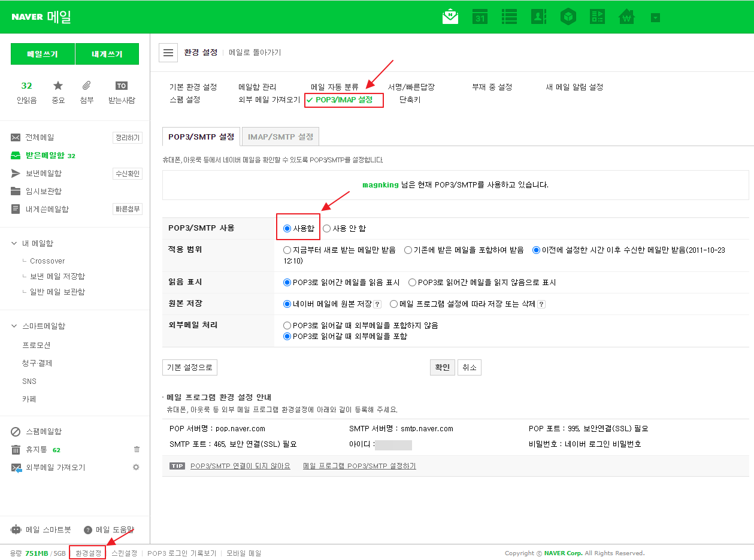This screenshot has width=754, height=560.
Task: Open 스팸메일함 spam folder
Action: [43, 432]
